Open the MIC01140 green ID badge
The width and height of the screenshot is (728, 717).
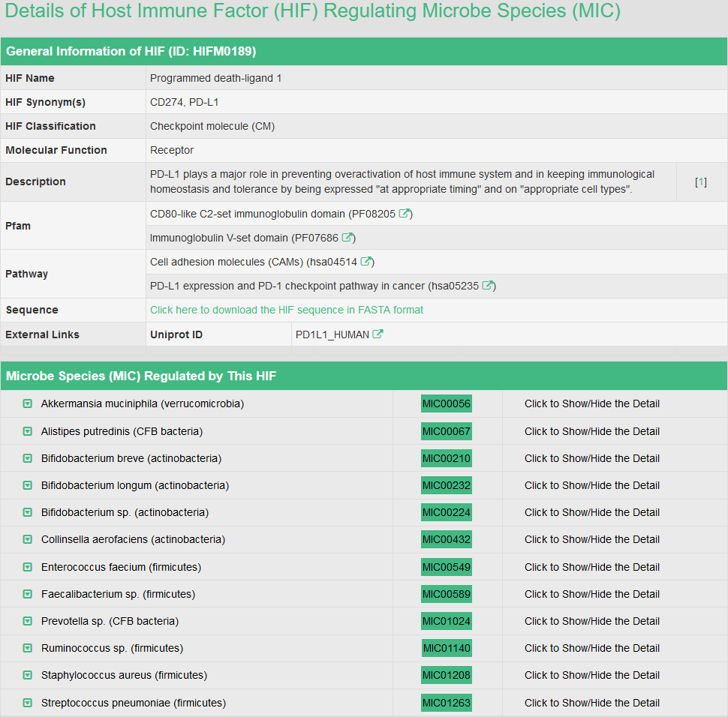446,648
